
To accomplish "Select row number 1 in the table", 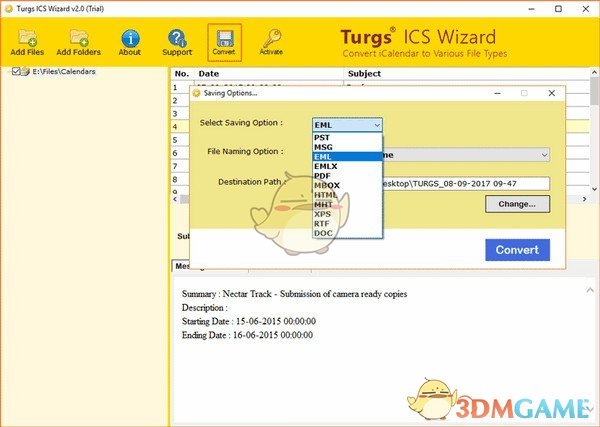I will (175, 88).
